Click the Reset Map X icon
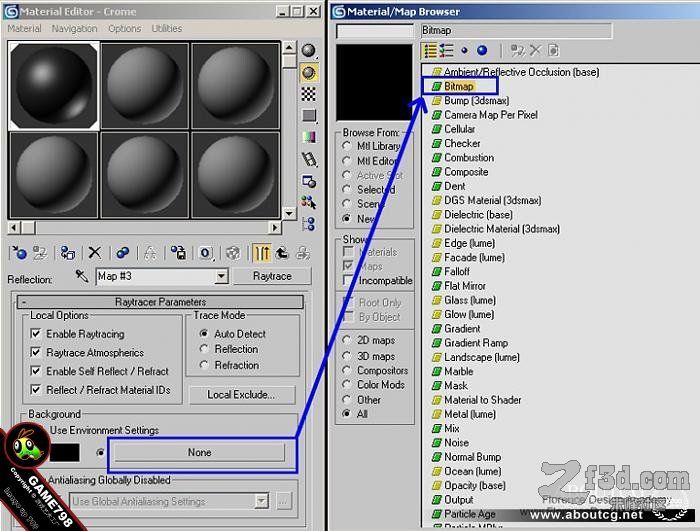Viewport: 700px width, 531px height. pyautogui.click(x=95, y=253)
